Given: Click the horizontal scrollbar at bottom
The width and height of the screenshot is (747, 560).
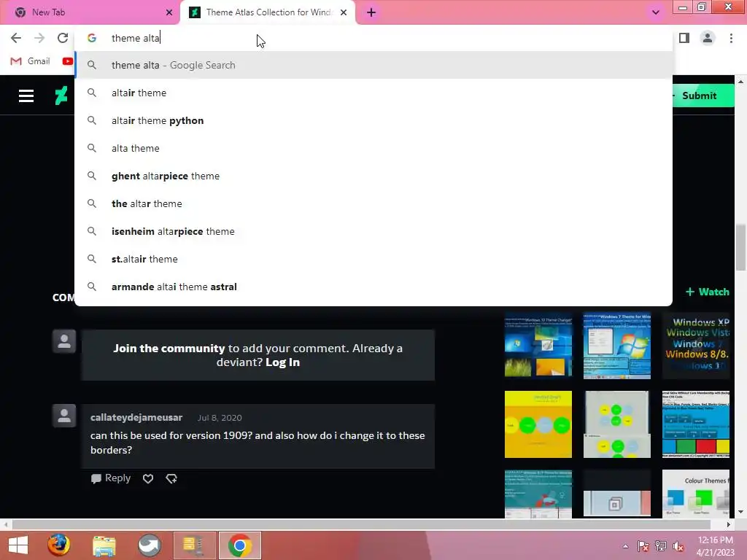Looking at the screenshot, I should click(361, 524).
